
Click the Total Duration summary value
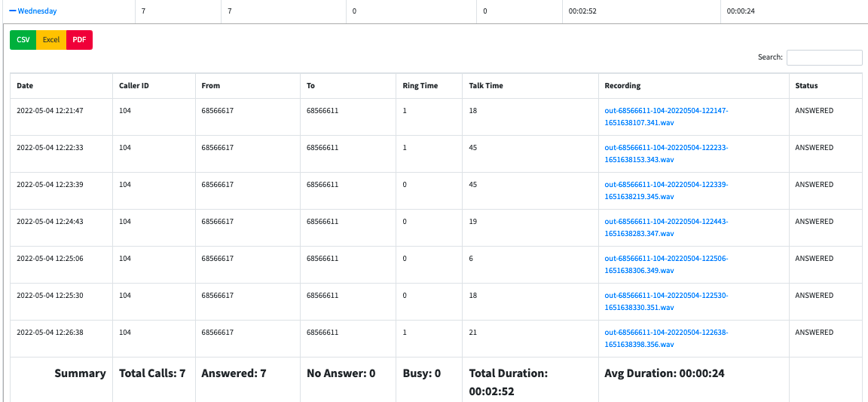(491, 391)
